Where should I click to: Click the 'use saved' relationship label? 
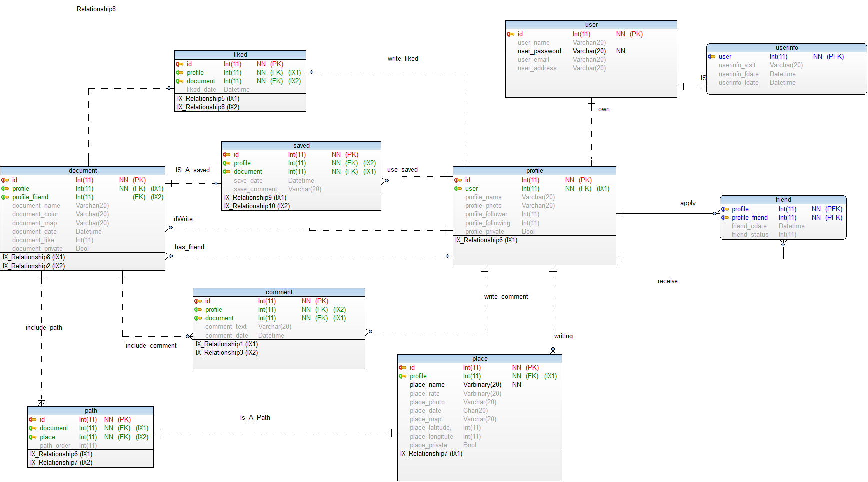(402, 170)
